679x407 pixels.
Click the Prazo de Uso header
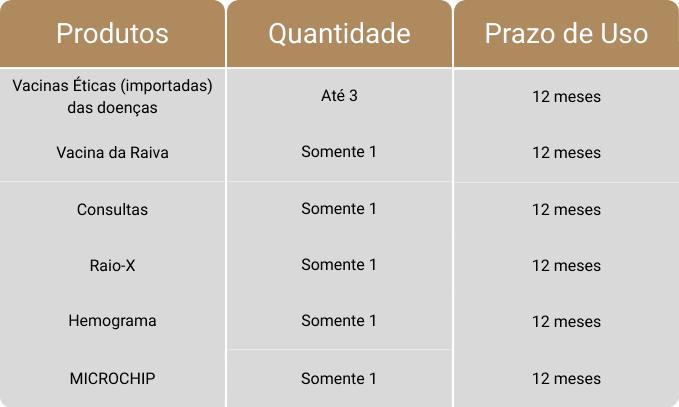(566, 33)
